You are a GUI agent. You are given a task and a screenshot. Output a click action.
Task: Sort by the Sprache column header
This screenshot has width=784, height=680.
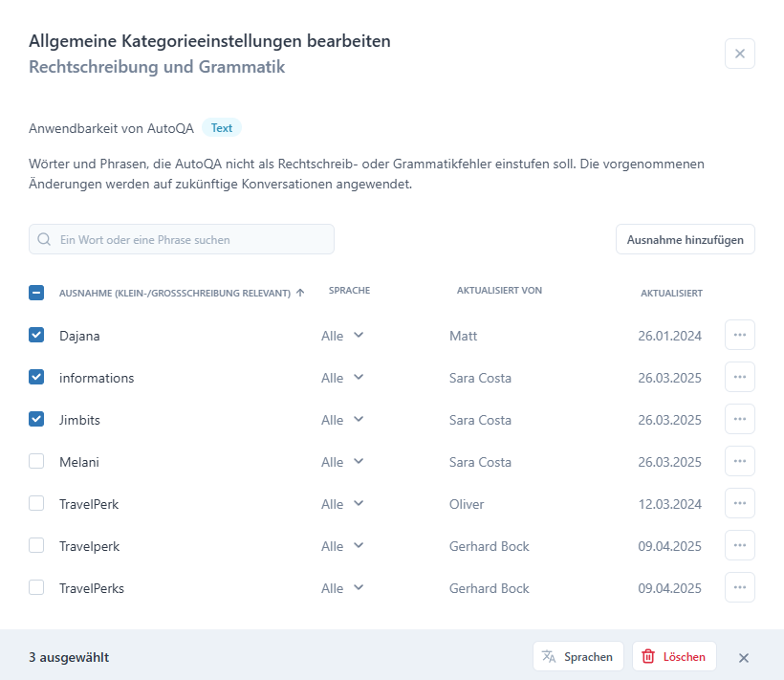[349, 291]
